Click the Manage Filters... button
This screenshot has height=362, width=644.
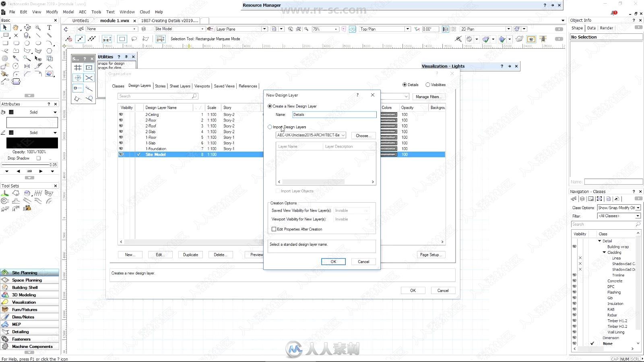click(x=429, y=97)
